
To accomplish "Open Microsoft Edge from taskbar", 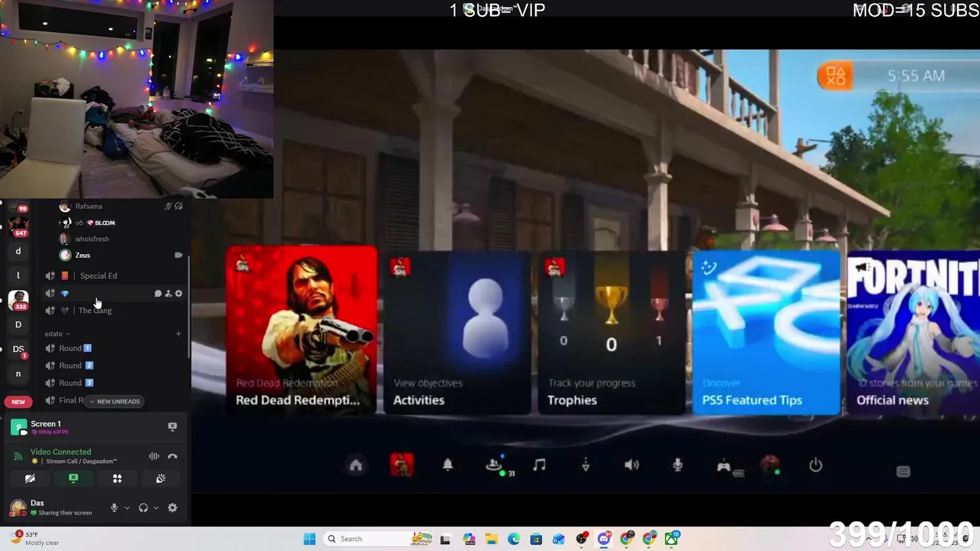I will 514,539.
